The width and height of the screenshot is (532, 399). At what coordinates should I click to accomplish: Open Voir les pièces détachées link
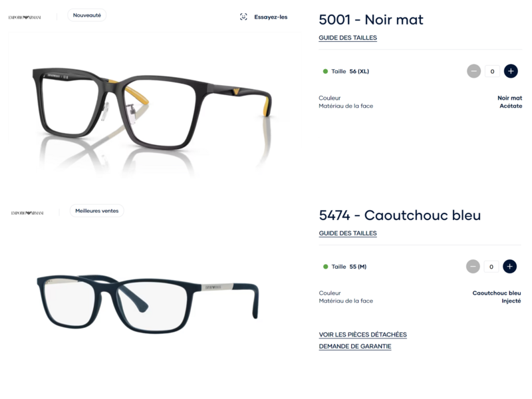click(362, 335)
